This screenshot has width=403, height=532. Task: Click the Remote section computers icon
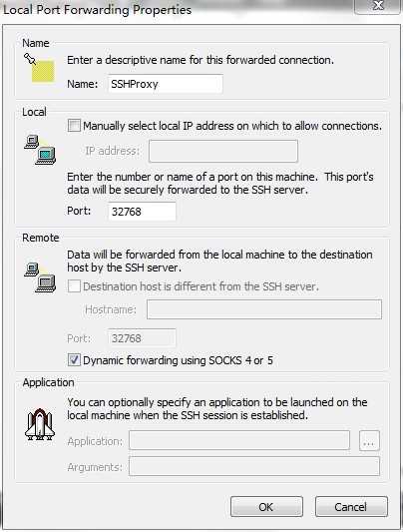pyautogui.click(x=40, y=277)
